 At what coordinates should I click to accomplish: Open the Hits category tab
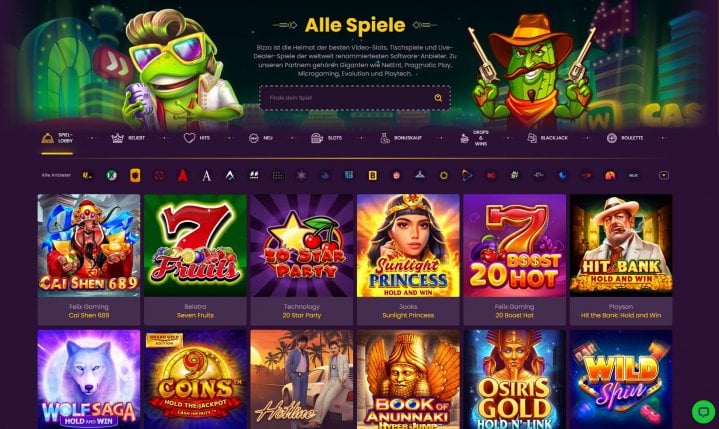(197, 138)
